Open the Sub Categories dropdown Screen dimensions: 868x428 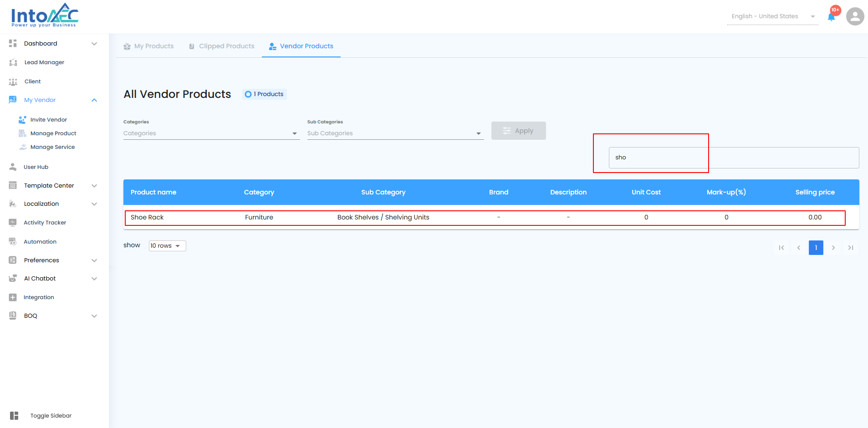(x=395, y=133)
